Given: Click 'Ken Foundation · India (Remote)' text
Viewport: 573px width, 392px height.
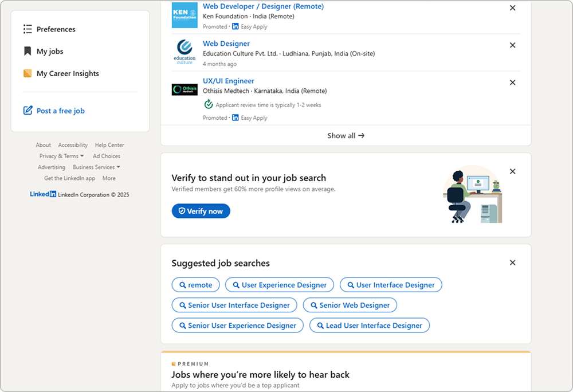Looking at the screenshot, I should pyautogui.click(x=249, y=17).
